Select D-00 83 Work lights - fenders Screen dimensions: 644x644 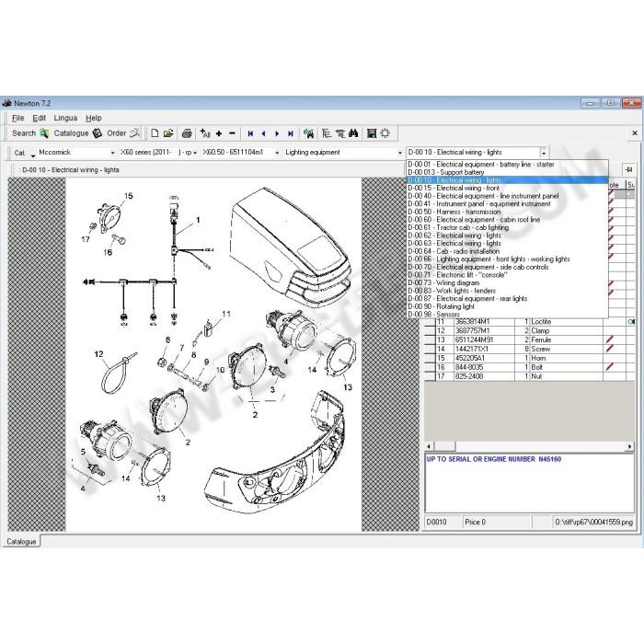(507, 291)
